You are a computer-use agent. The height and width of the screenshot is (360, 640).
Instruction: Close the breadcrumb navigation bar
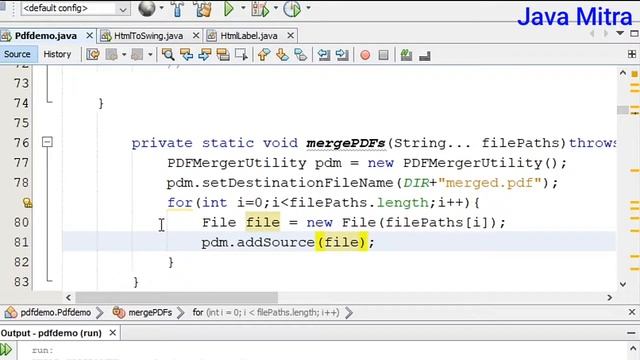632,312
